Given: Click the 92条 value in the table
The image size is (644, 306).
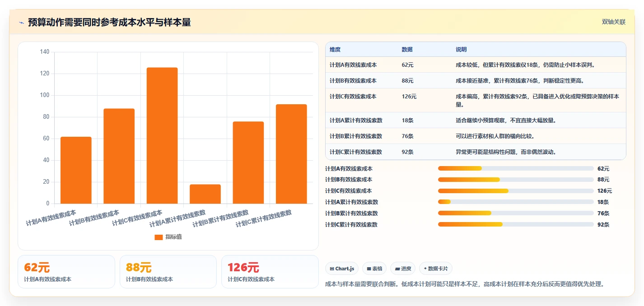Looking at the screenshot, I should 407,152.
